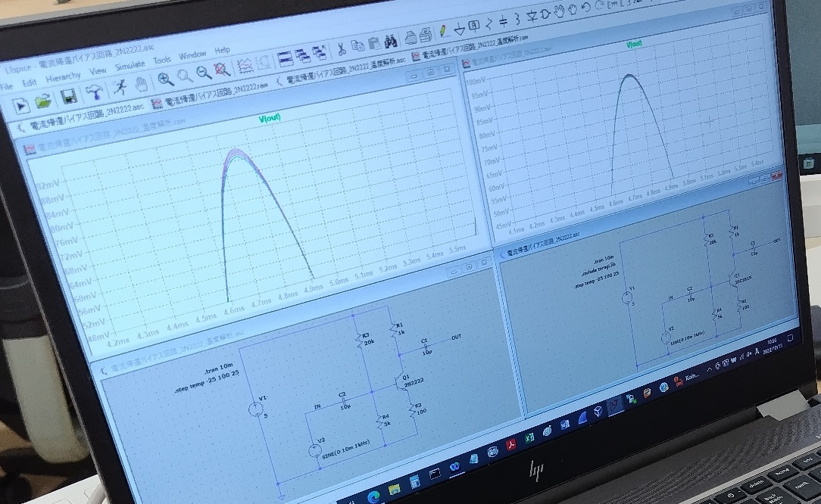
Task: Open the File menu
Action: [x=6, y=87]
